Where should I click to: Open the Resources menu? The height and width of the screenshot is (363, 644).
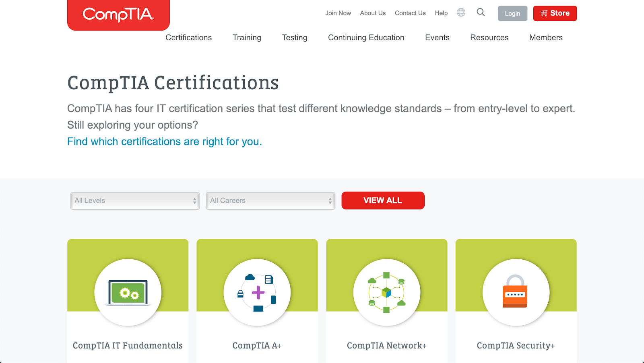click(489, 37)
